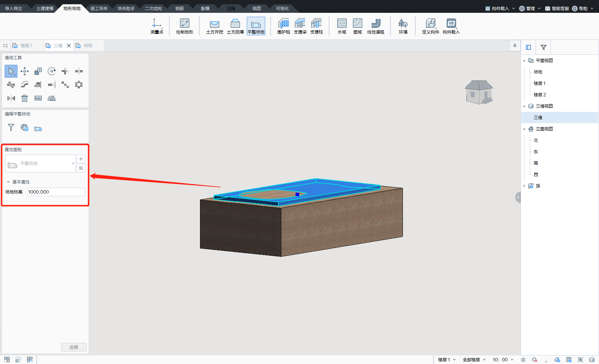Select the 支撑柱 tool
Viewport: 599px width, 364px height.
click(x=317, y=26)
